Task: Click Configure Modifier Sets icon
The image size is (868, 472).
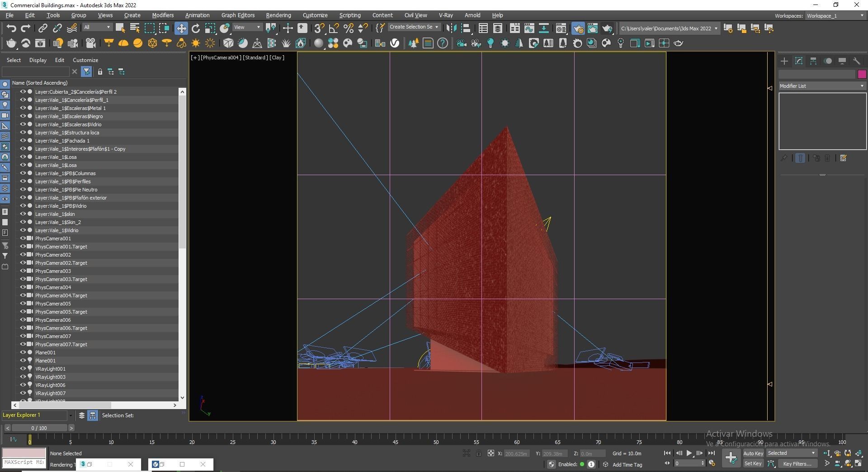Action: [x=843, y=158]
